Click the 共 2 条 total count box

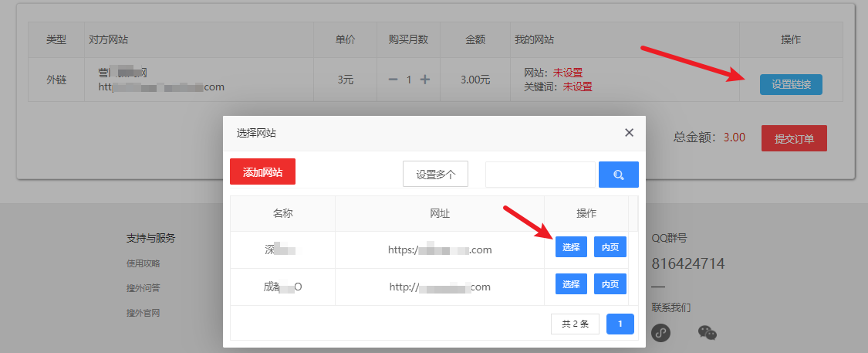(575, 324)
